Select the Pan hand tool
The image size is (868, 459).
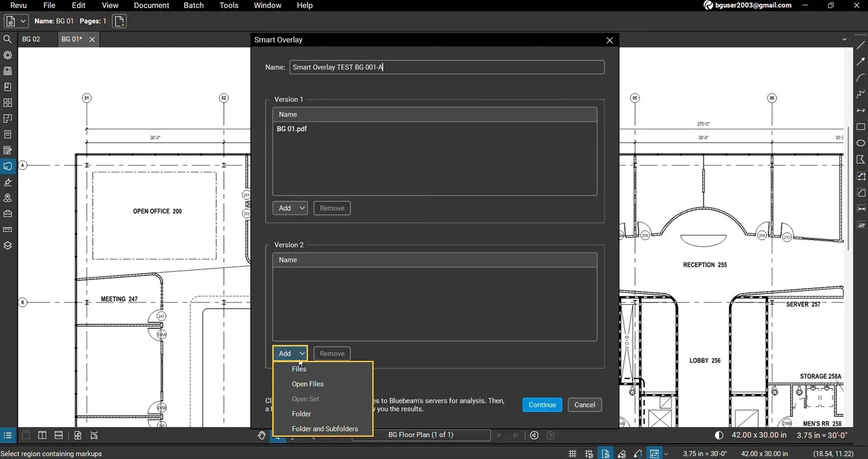pos(262,435)
